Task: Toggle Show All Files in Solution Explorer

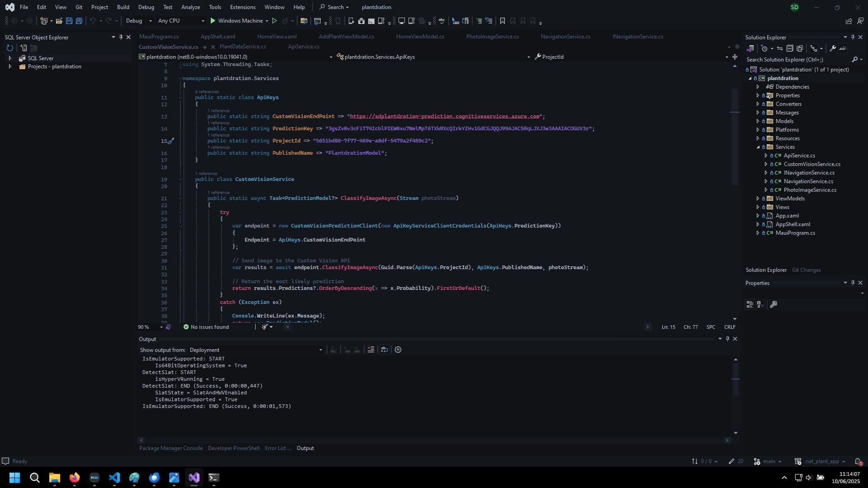Action: coord(800,48)
